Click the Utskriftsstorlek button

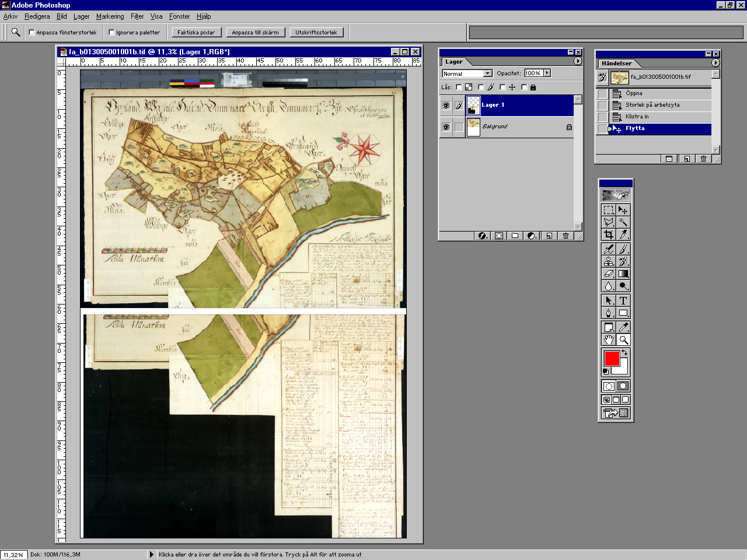click(x=316, y=33)
